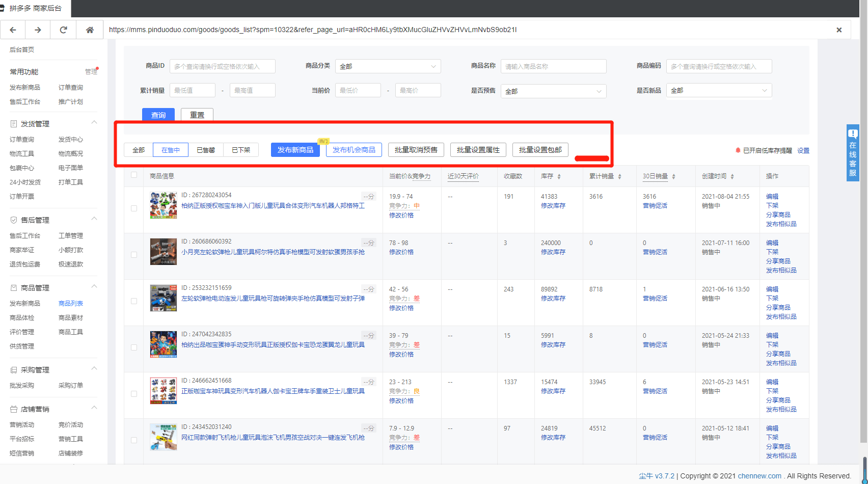Switch to the 全部 products tab
This screenshot has height=484, width=868.
click(x=139, y=150)
